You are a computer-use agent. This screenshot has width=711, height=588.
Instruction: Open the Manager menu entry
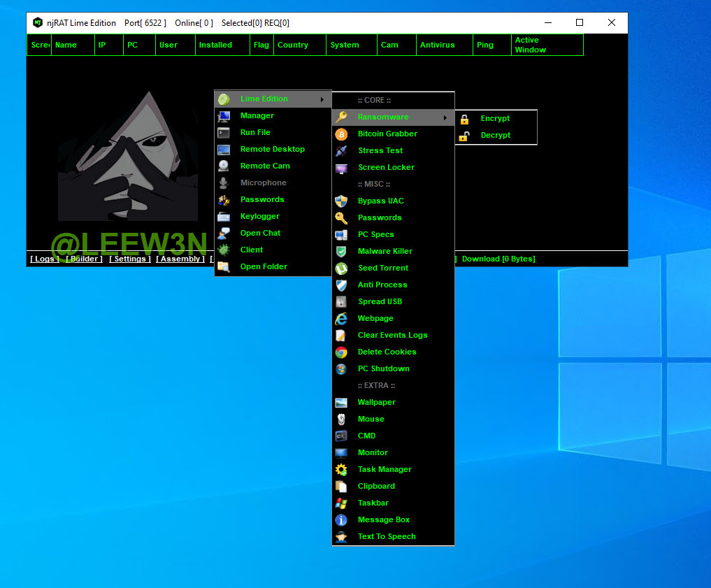(x=257, y=116)
